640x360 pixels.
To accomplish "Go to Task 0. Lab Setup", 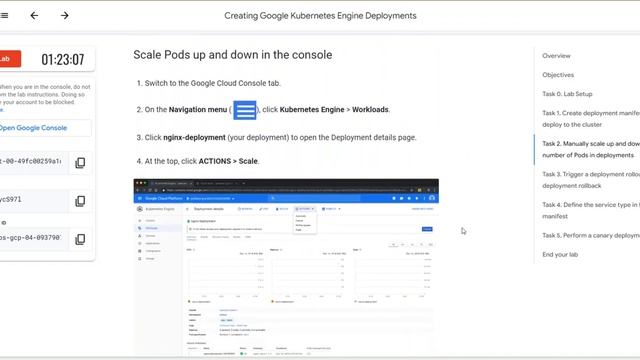I will tap(567, 94).
